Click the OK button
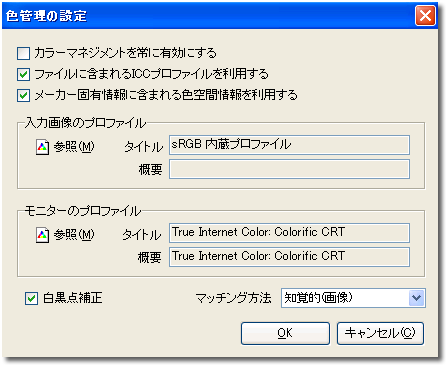Viewport: 446px width, 365px height. [285, 333]
